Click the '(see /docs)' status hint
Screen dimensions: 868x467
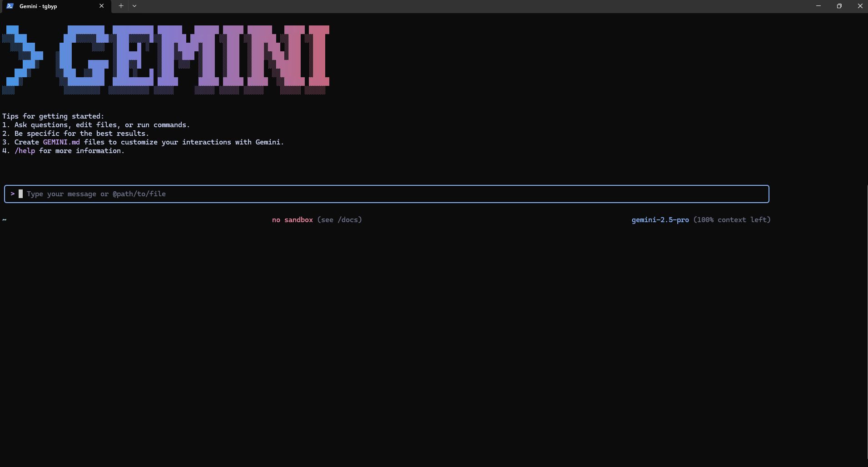point(339,220)
